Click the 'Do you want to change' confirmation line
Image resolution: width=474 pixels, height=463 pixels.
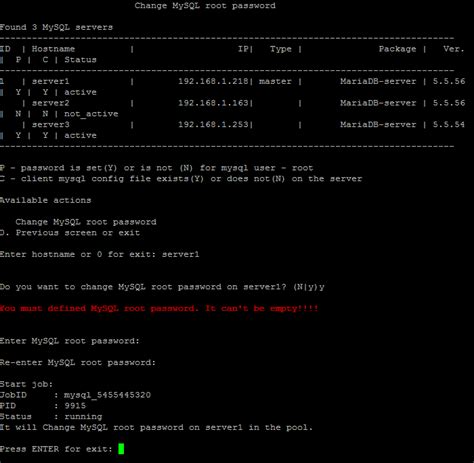coord(162,287)
